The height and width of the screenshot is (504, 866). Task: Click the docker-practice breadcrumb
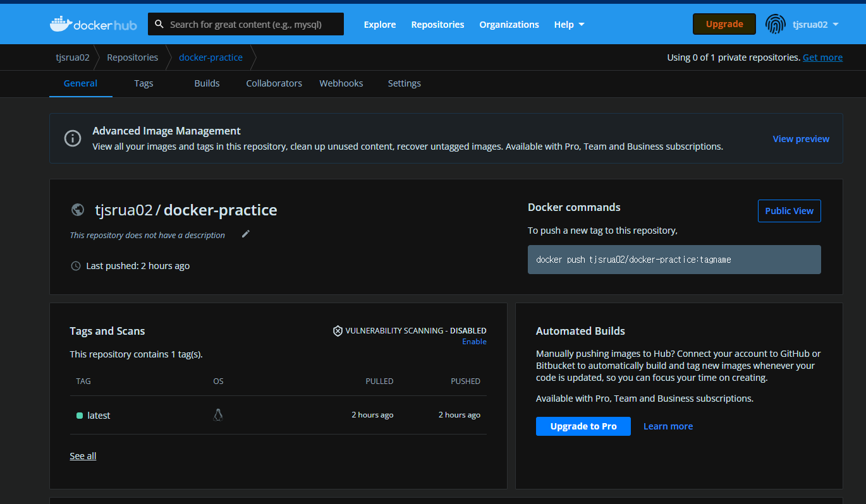coord(210,57)
